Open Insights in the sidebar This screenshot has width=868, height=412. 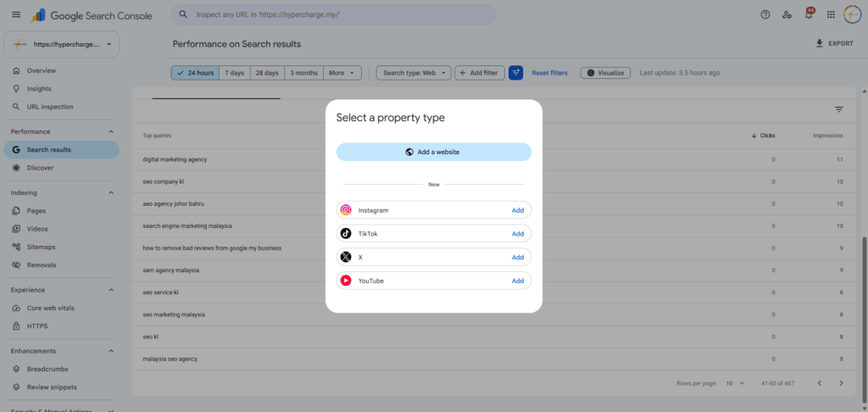pos(61,89)
